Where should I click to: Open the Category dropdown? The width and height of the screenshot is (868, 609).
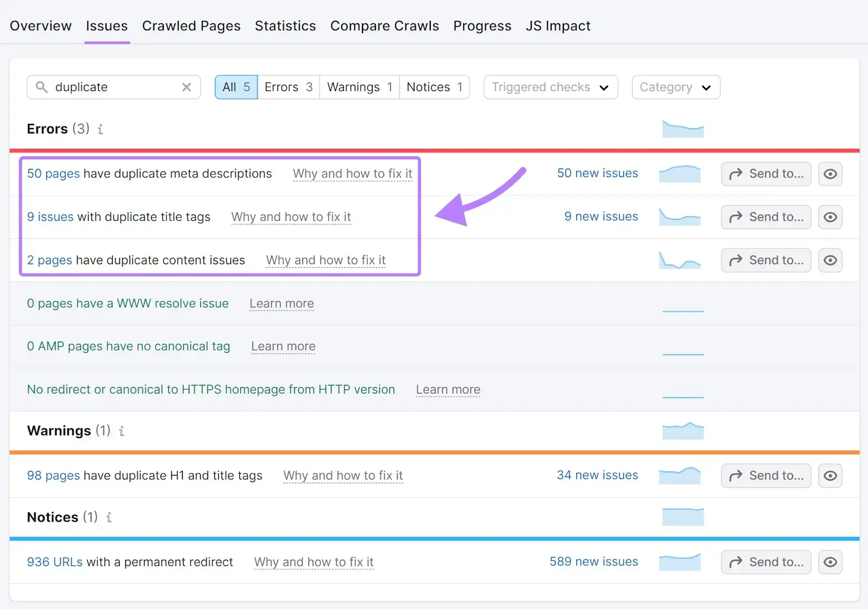pos(675,87)
